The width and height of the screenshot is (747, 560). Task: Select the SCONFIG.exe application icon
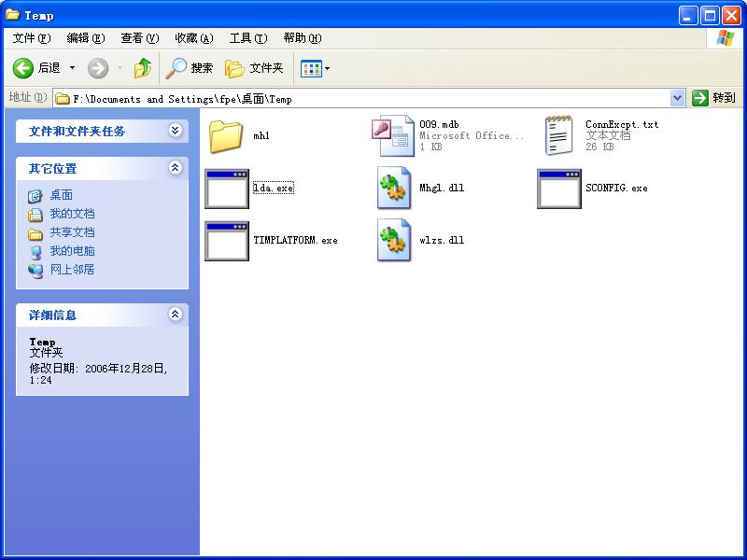click(x=559, y=189)
